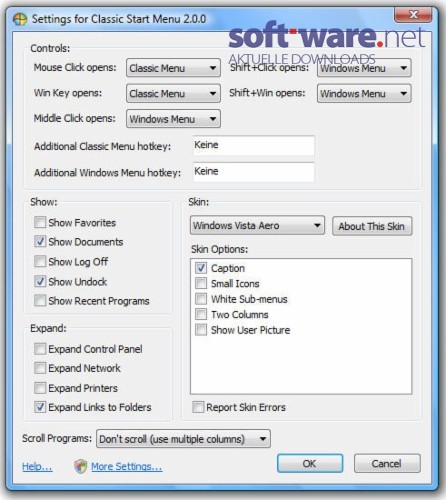Check the Expand Printers box
The height and width of the screenshot is (500, 446).
(40, 388)
